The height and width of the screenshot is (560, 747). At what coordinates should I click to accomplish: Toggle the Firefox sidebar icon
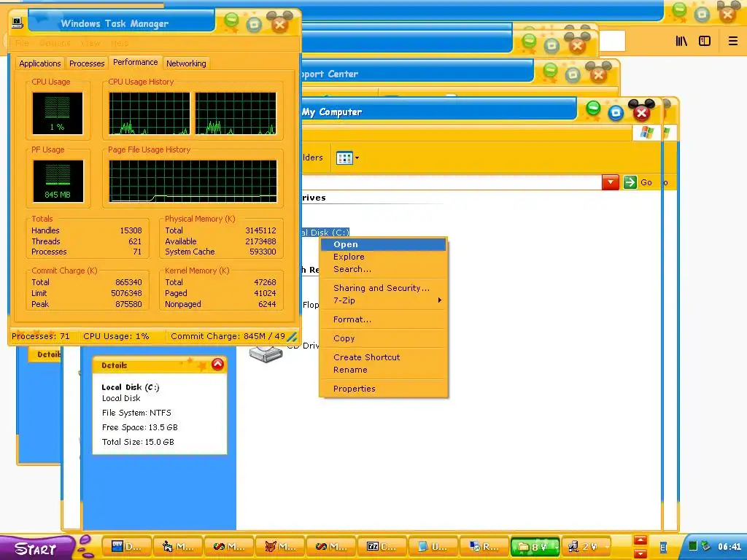pyautogui.click(x=705, y=42)
